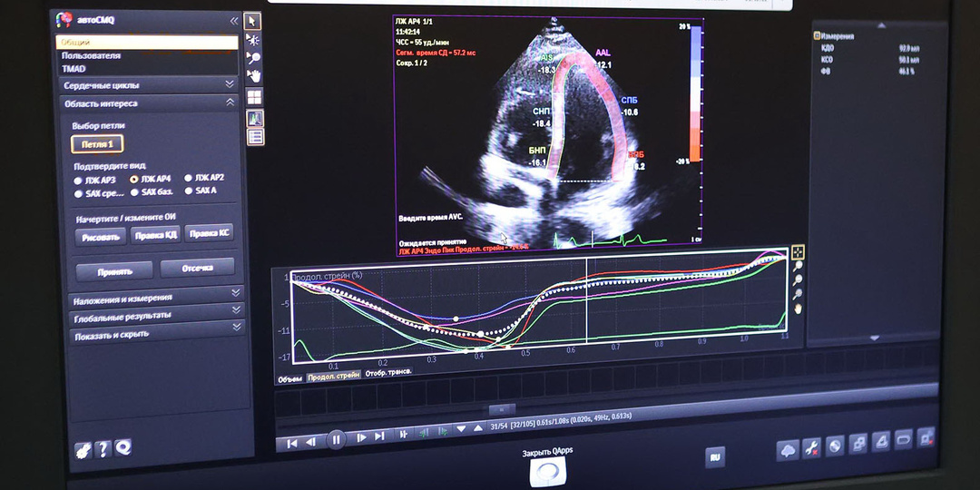Image resolution: width=980 pixels, height=490 pixels.
Task: Decrease playback speed with down triangle
Action: [461, 428]
